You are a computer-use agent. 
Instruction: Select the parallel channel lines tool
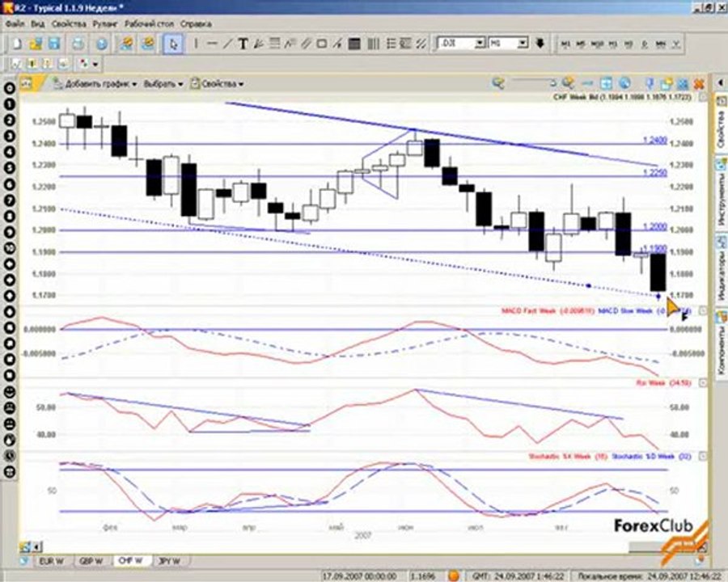coord(306,44)
